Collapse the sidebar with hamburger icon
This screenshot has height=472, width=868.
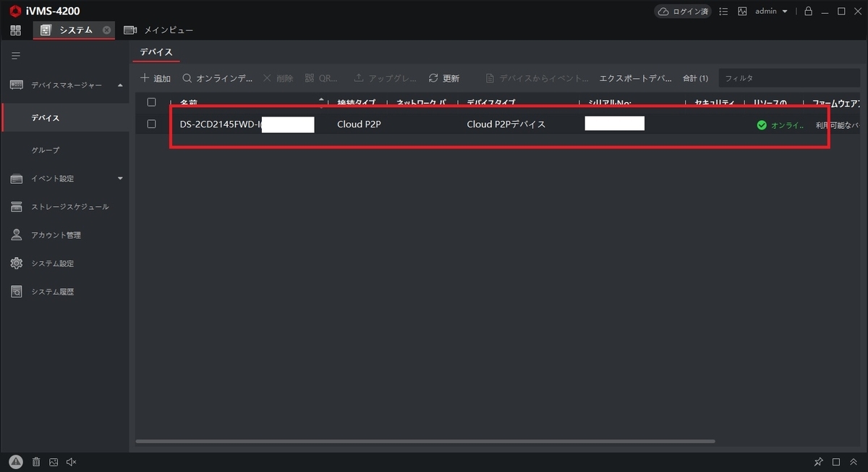[16, 56]
